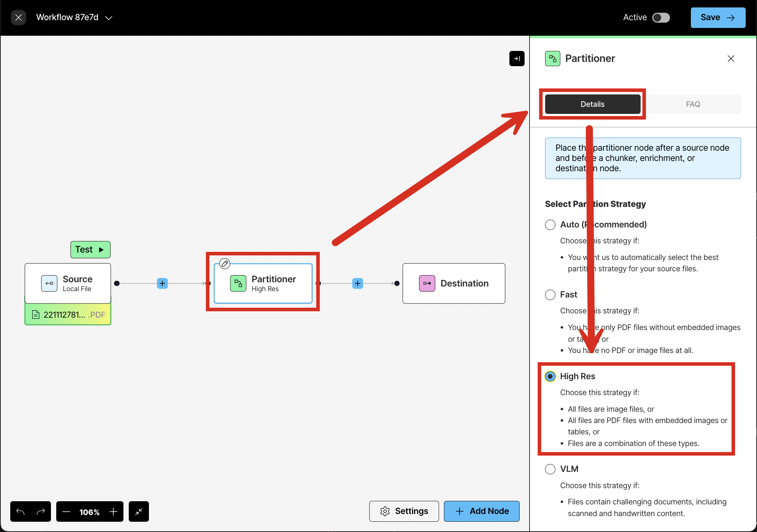The height and width of the screenshot is (532, 757).
Task: Click the Partitioner icon in the panel header
Action: (553, 58)
